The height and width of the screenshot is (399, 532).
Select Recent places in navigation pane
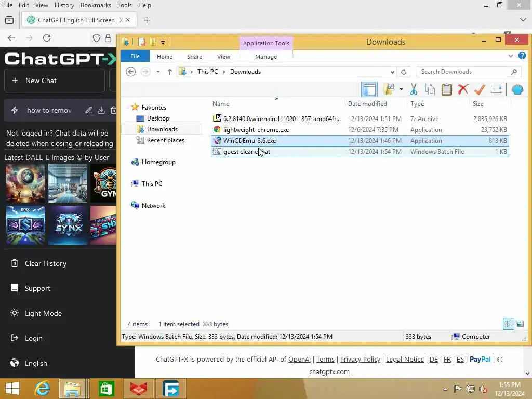[166, 140]
